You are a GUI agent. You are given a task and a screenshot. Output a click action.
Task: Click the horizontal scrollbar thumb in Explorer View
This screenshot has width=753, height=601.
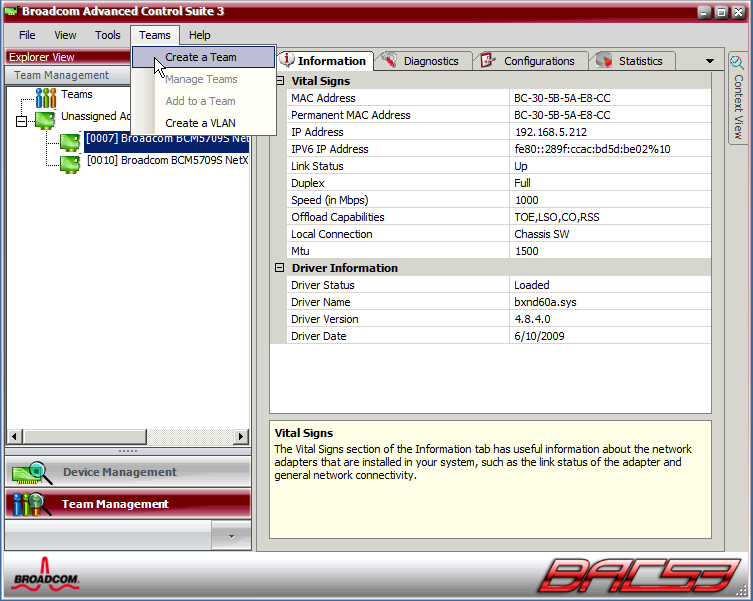(85, 436)
